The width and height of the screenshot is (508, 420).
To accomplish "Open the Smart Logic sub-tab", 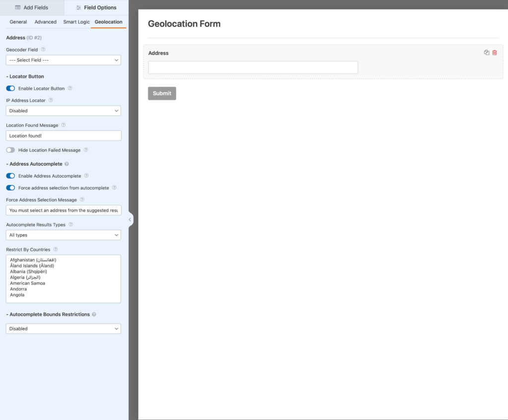I will [x=76, y=22].
